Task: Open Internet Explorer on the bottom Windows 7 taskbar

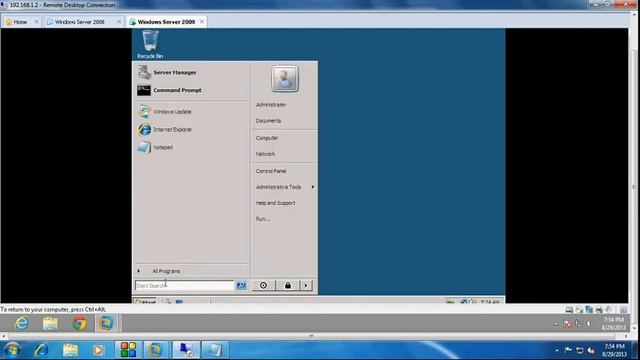Action: 41,350
